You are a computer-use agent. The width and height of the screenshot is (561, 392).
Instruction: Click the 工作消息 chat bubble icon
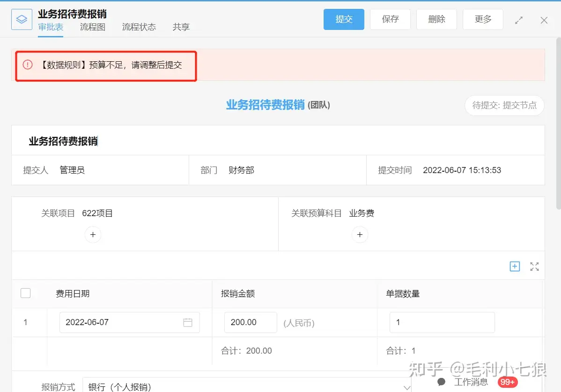[442, 382]
